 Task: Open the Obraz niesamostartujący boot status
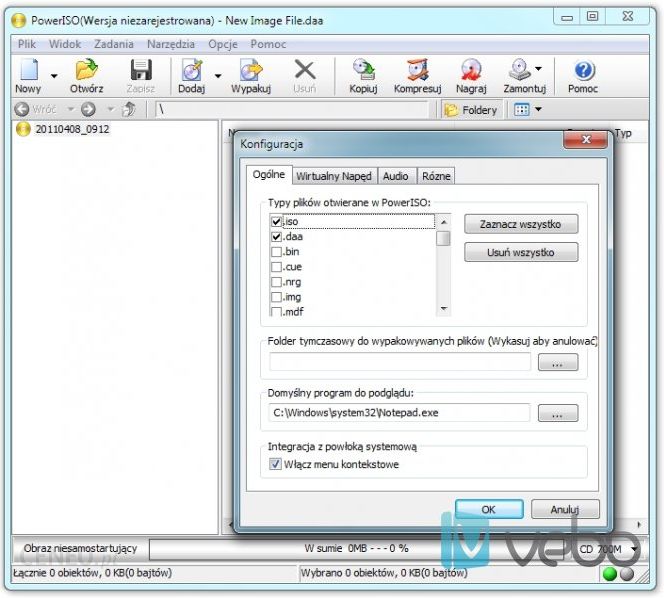coord(80,548)
